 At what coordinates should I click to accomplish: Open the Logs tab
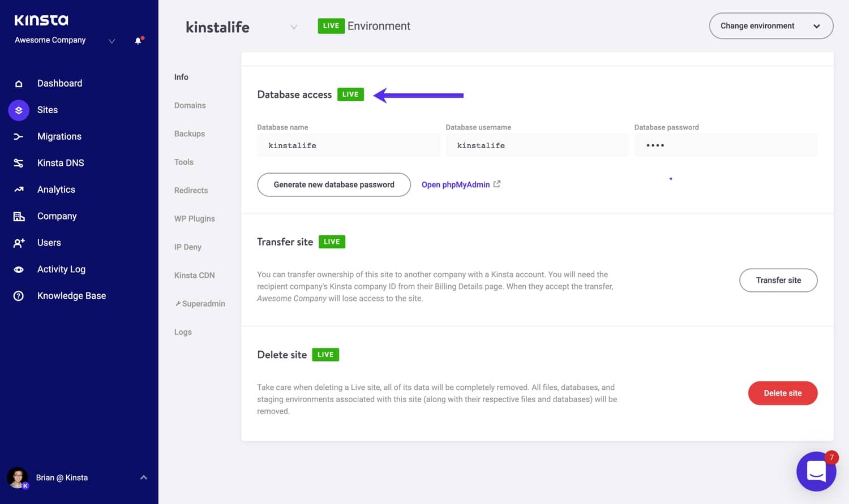point(183,332)
